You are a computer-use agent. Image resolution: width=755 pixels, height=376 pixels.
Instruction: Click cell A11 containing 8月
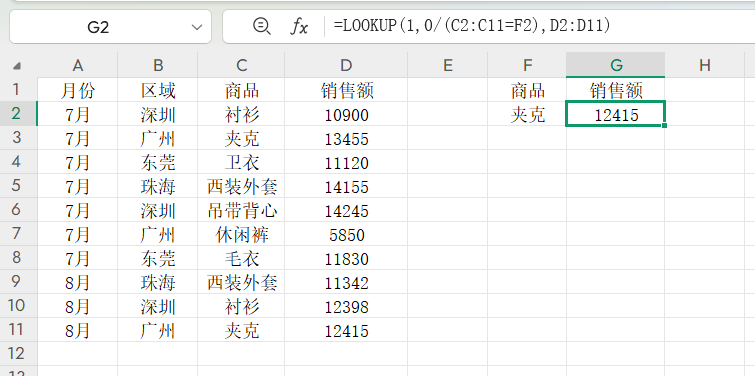coord(78,331)
